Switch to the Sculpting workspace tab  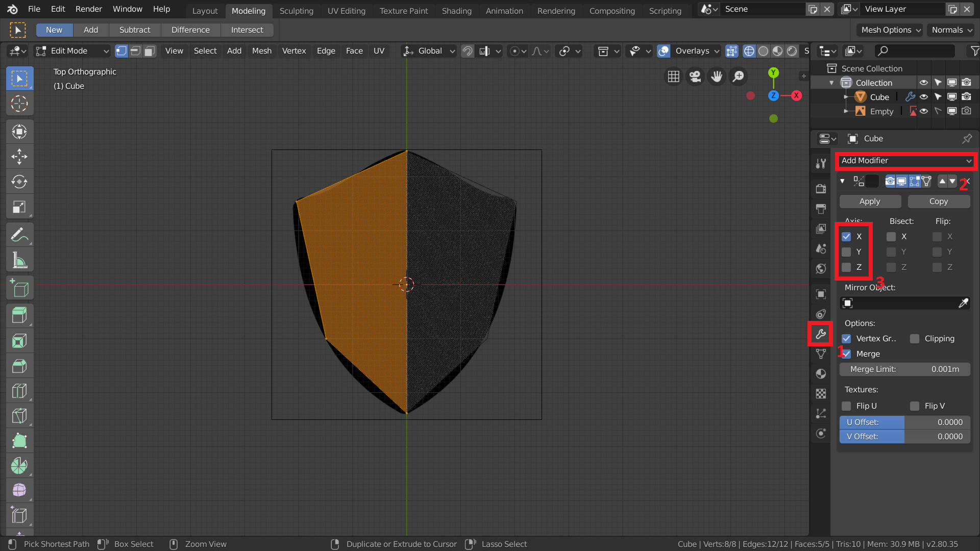pos(297,11)
